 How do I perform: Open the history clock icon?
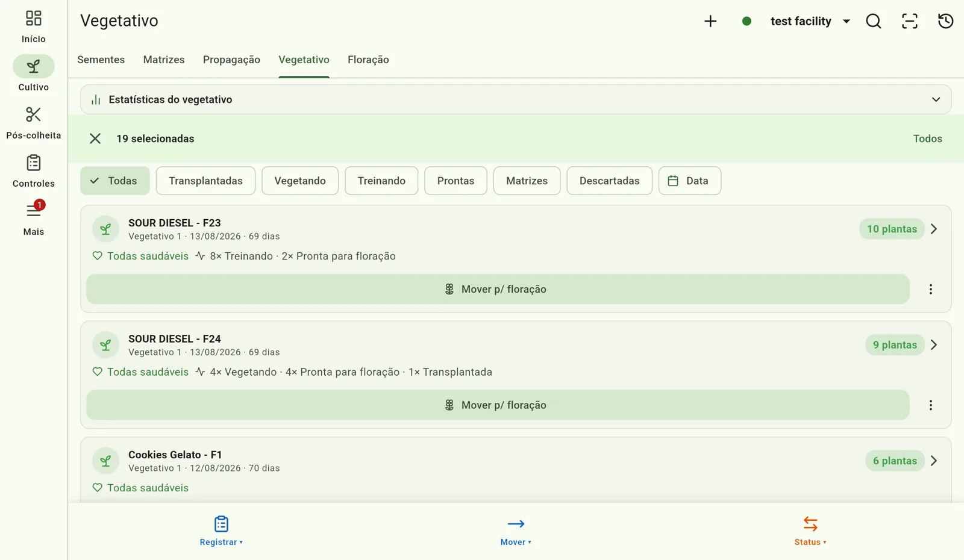(x=946, y=21)
